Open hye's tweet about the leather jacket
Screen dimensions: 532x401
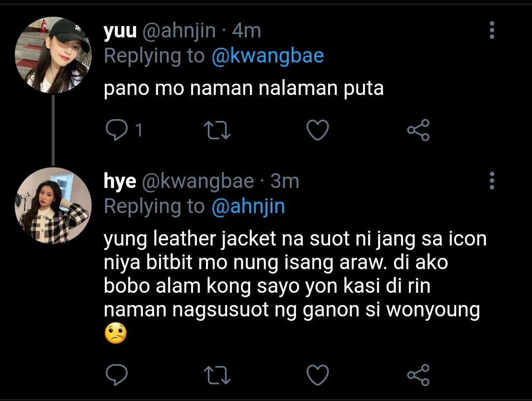[295, 286]
